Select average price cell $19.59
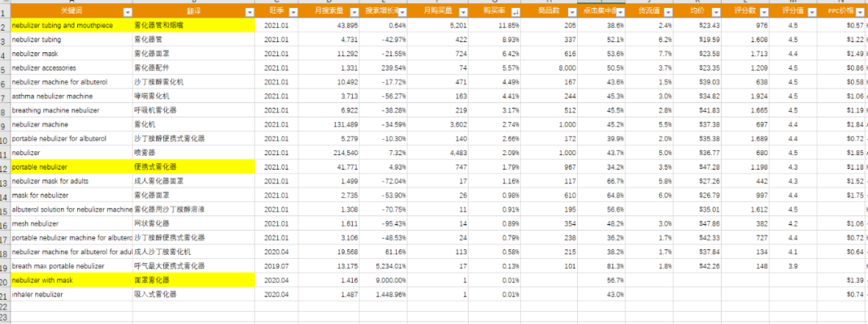The image size is (868, 324). [698, 40]
